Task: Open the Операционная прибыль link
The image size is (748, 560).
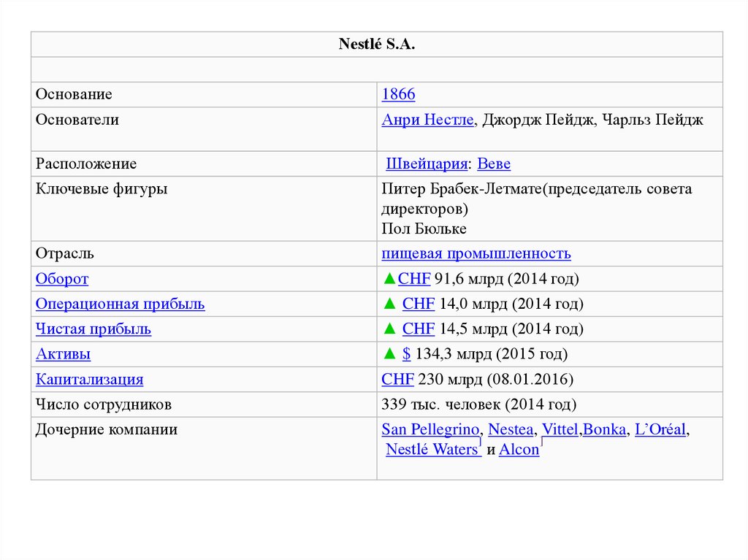Action: 120,304
